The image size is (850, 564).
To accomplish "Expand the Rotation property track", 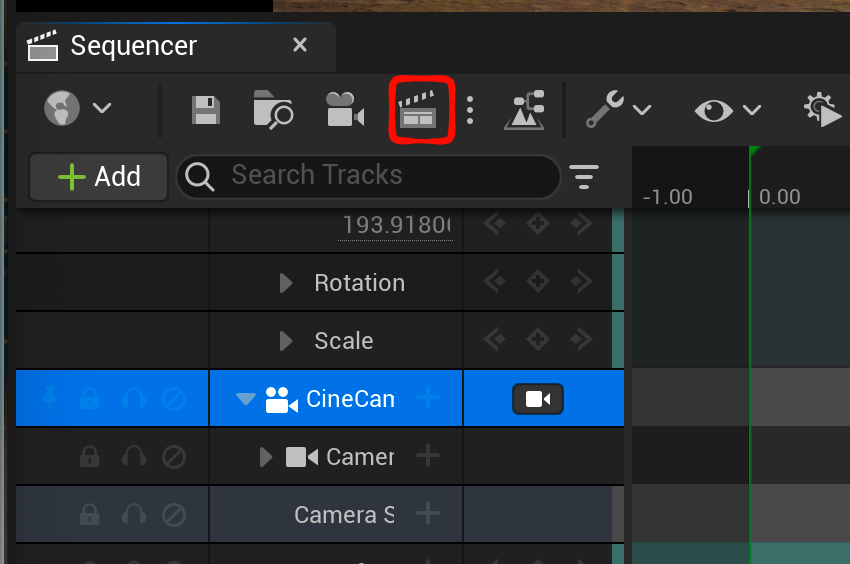I will (287, 283).
